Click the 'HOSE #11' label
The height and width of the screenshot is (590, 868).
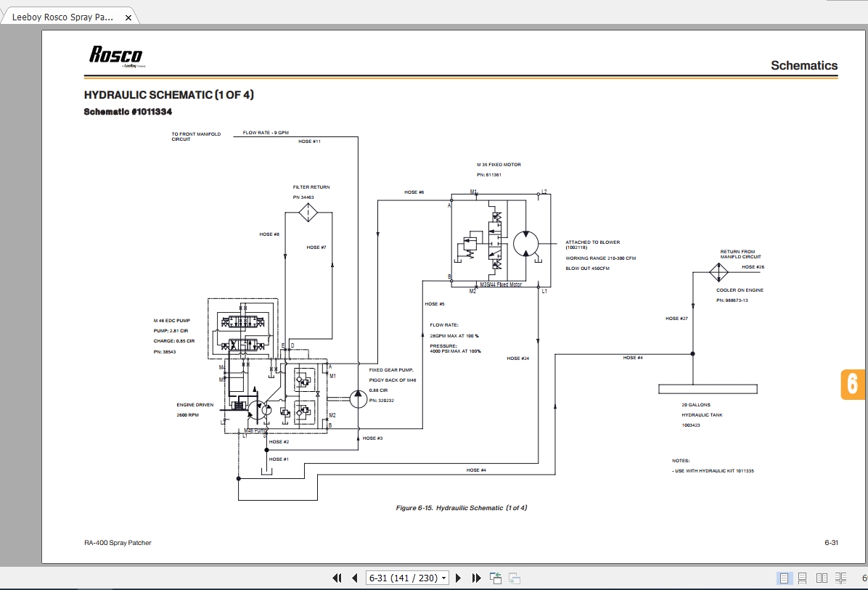309,142
